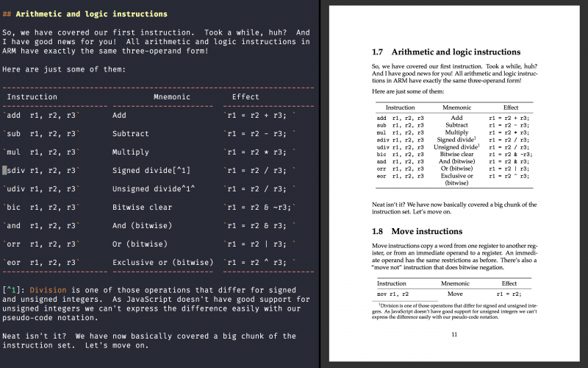Click the "1.8 Move instructions" heading in PDF preview

coord(417,231)
